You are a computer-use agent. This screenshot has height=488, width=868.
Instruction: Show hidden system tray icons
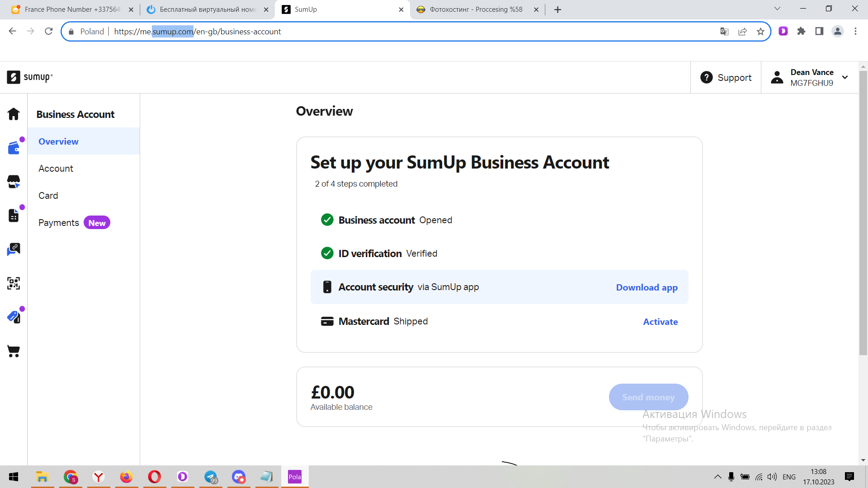[x=717, y=477]
